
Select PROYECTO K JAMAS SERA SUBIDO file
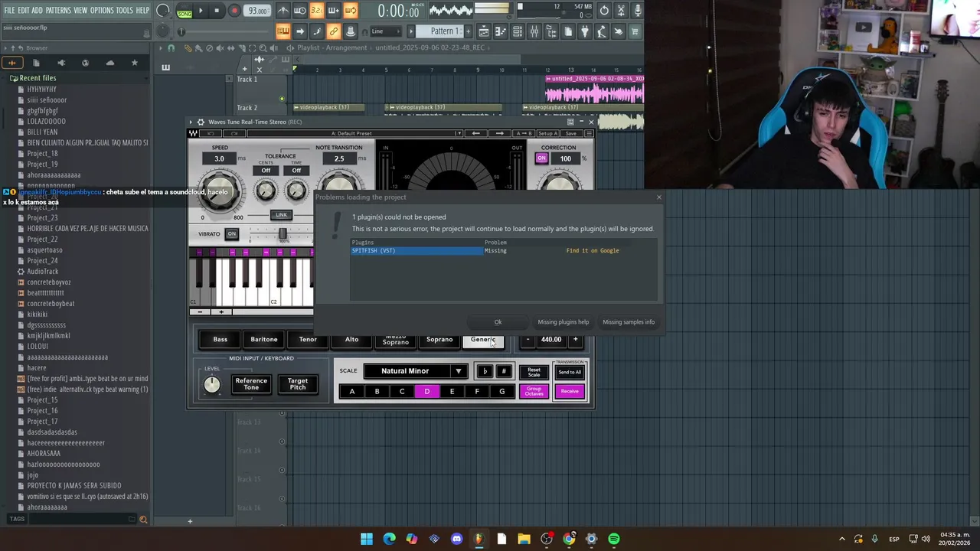tap(73, 485)
